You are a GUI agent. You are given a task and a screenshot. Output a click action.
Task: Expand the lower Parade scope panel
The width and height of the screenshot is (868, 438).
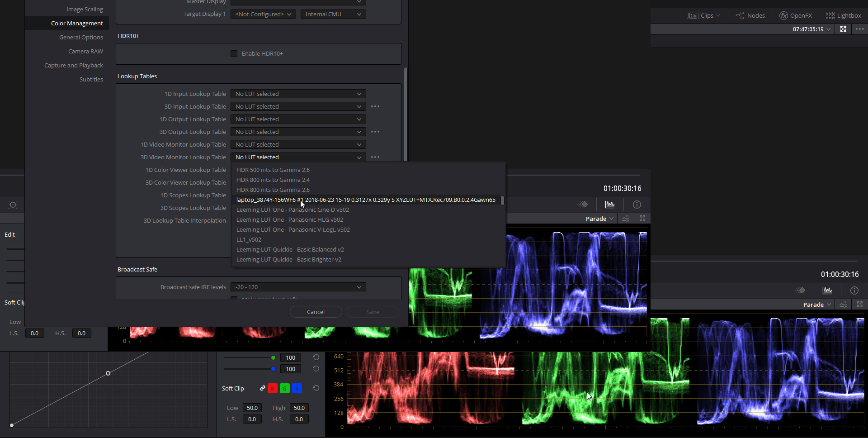860,305
